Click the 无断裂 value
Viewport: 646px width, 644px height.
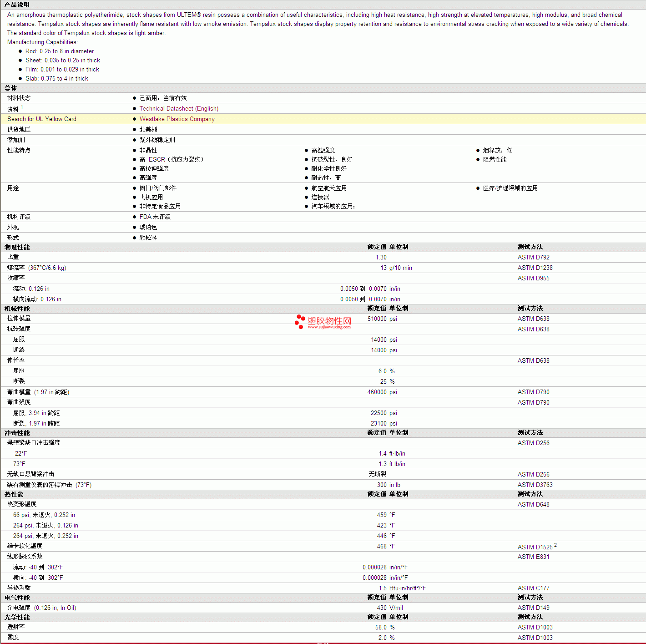378,474
